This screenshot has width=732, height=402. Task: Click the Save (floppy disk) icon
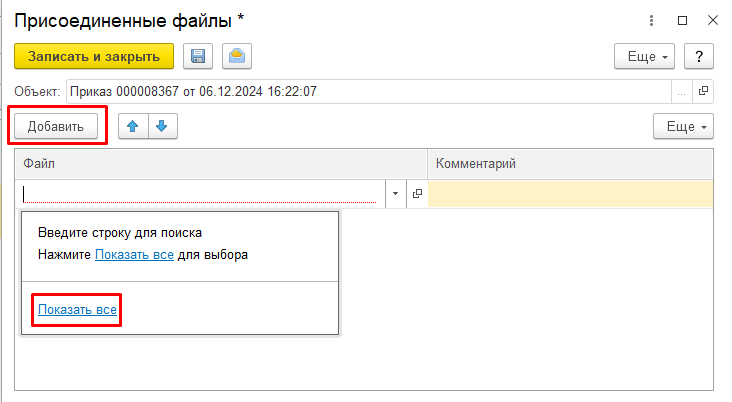pos(198,57)
